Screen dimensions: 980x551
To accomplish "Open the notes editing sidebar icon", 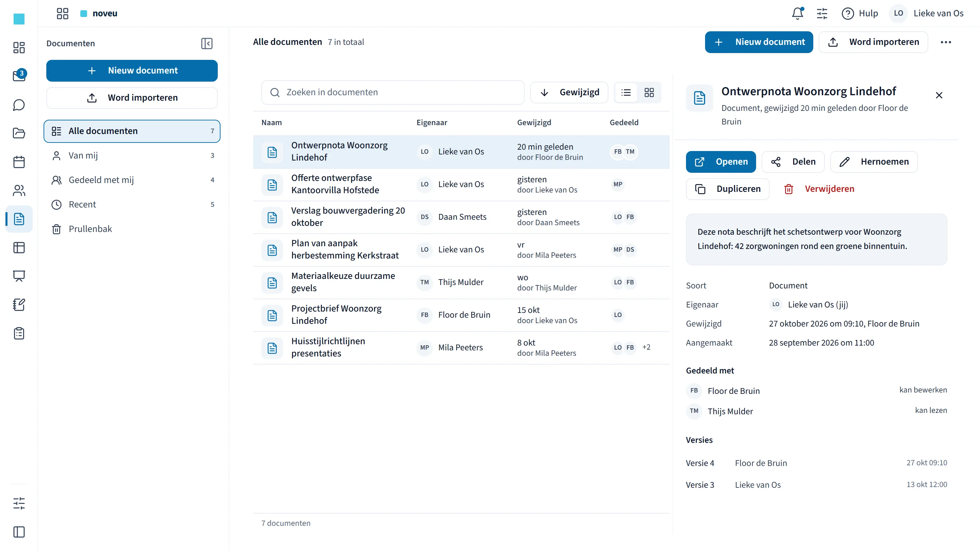I will [x=19, y=305].
